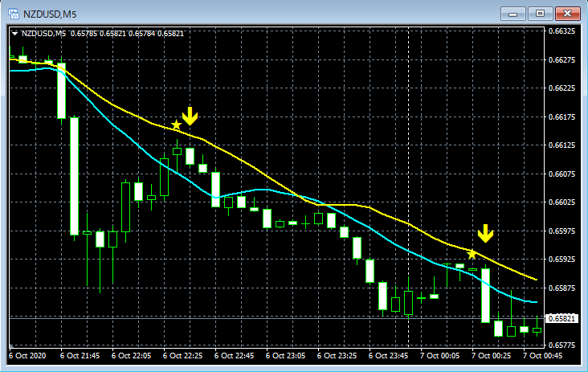Image resolution: width=588 pixels, height=372 pixels.
Task: Select the tallest bearish candle near 21:45
Action: (74, 176)
